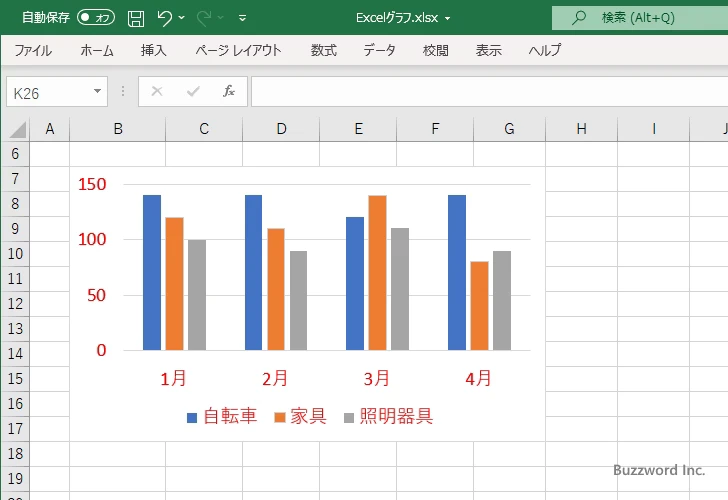Image resolution: width=728 pixels, height=500 pixels.
Task: Click the blue 自転車 legend swatch
Action: pos(192,418)
